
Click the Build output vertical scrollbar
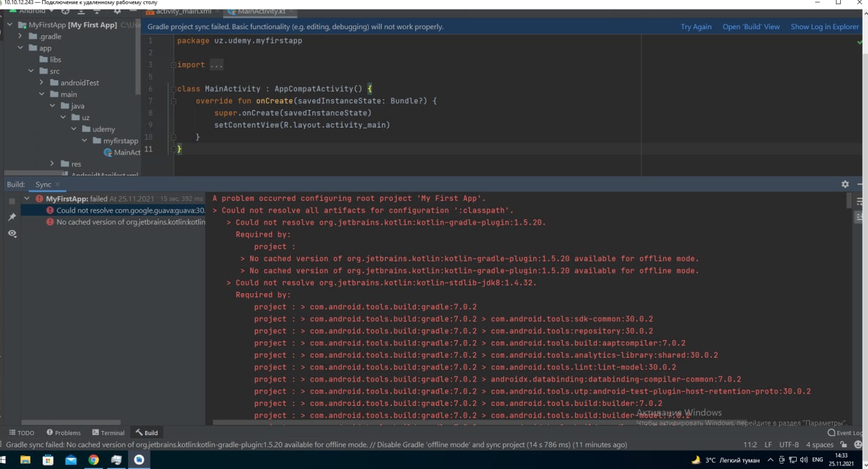tap(849, 201)
